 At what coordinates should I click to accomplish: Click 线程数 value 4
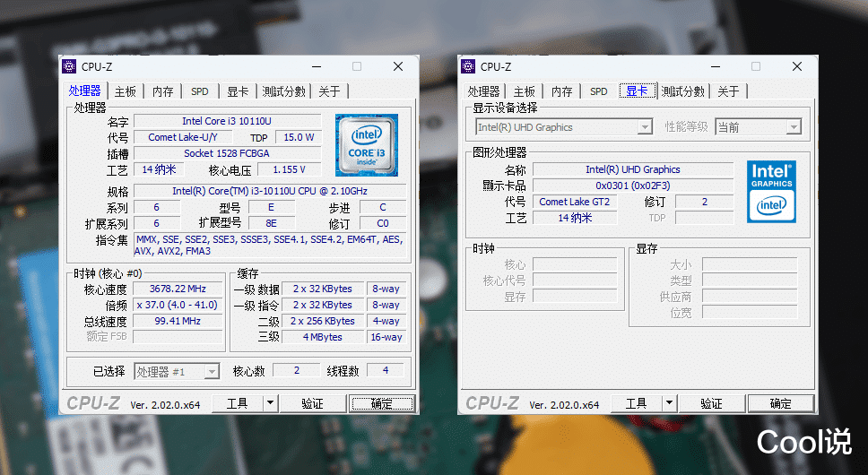pyautogui.click(x=386, y=370)
